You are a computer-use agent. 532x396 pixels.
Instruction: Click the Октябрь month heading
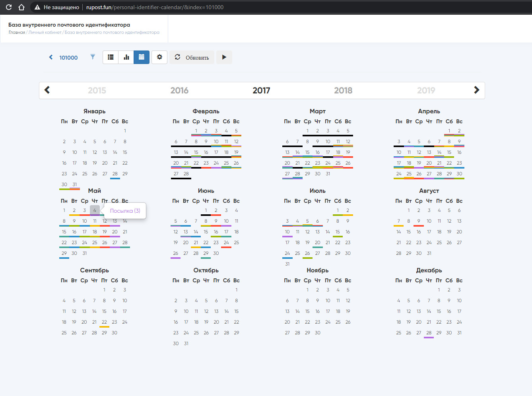pos(206,270)
